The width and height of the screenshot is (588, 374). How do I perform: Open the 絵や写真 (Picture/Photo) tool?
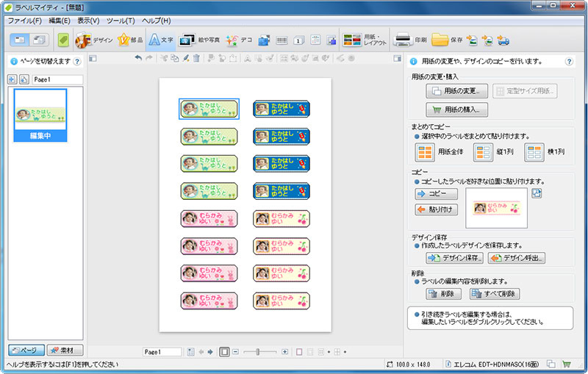[187, 40]
